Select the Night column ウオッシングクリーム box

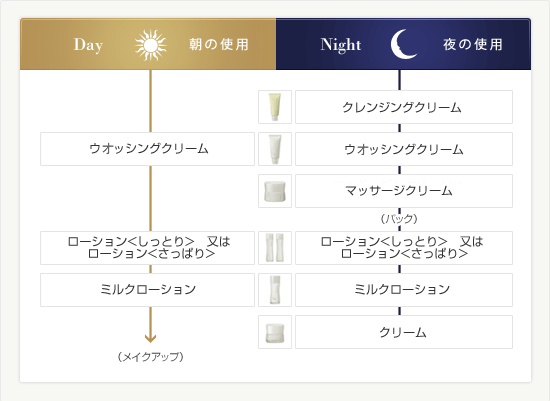click(x=404, y=149)
